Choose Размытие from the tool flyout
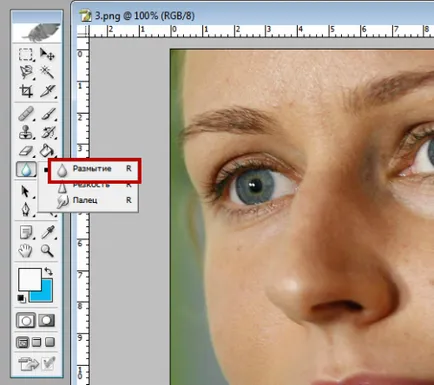This screenshot has width=434, height=385. [95, 169]
